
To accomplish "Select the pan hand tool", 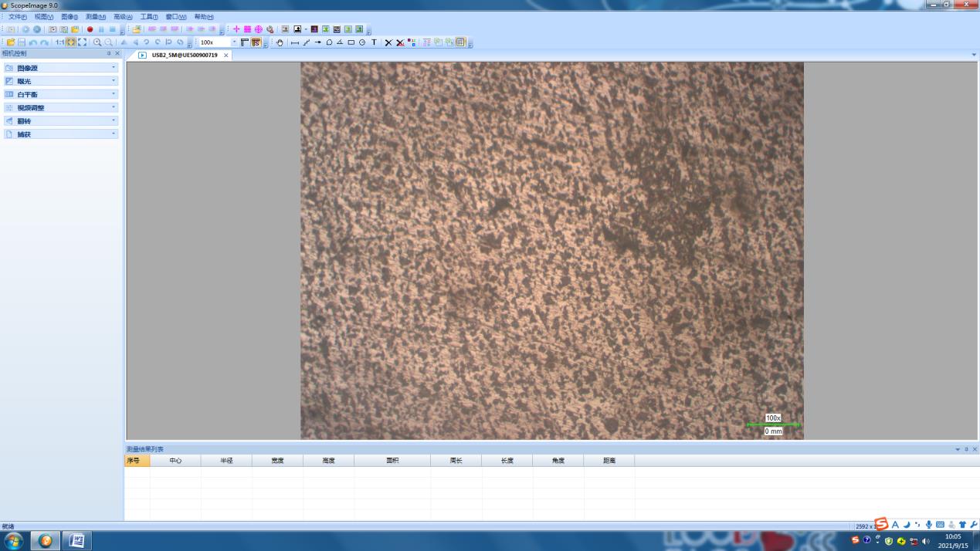I will point(280,42).
